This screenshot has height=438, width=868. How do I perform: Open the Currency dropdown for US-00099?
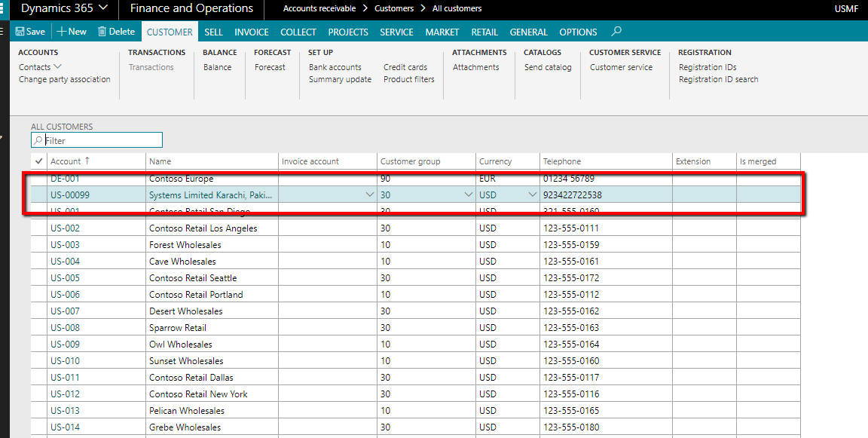pos(530,194)
